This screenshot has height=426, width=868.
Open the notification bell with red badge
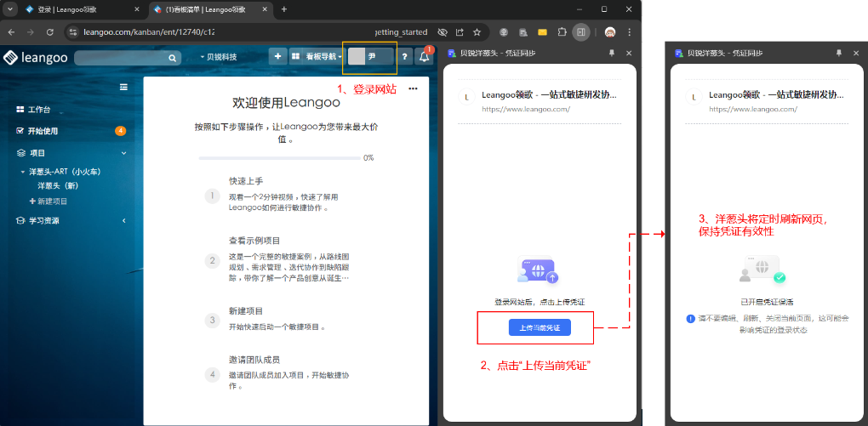425,56
